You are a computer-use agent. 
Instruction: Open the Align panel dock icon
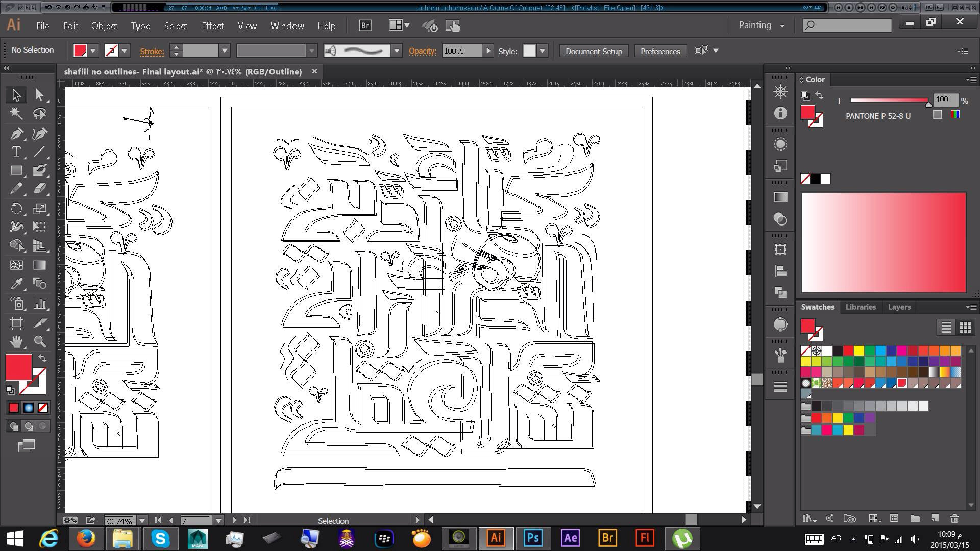point(780,271)
